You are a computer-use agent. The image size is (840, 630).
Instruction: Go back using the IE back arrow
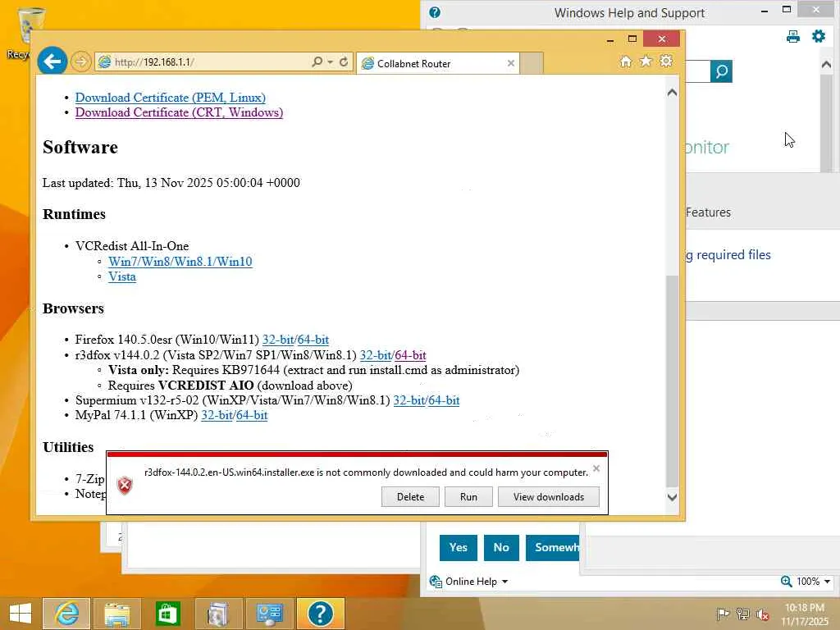pos(52,62)
